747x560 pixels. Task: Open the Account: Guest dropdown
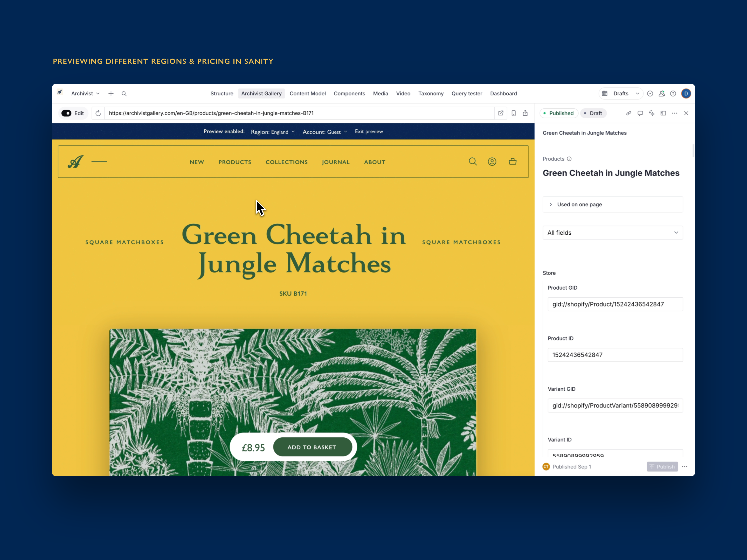coord(324,132)
